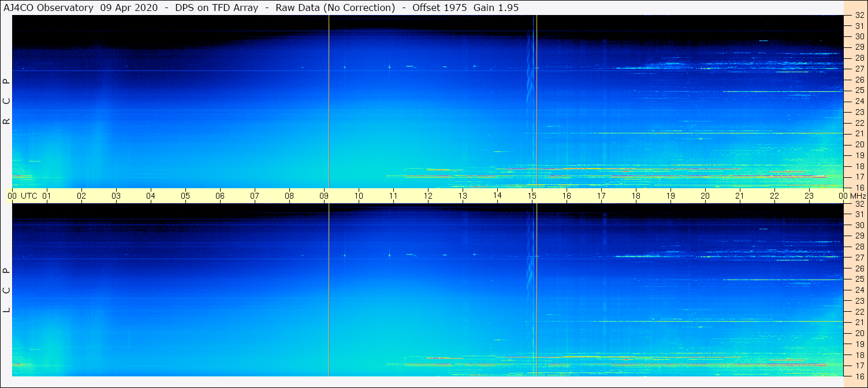Click 'Raw Data (No Correction)' header text
This screenshot has width=868, height=388.
(335, 8)
